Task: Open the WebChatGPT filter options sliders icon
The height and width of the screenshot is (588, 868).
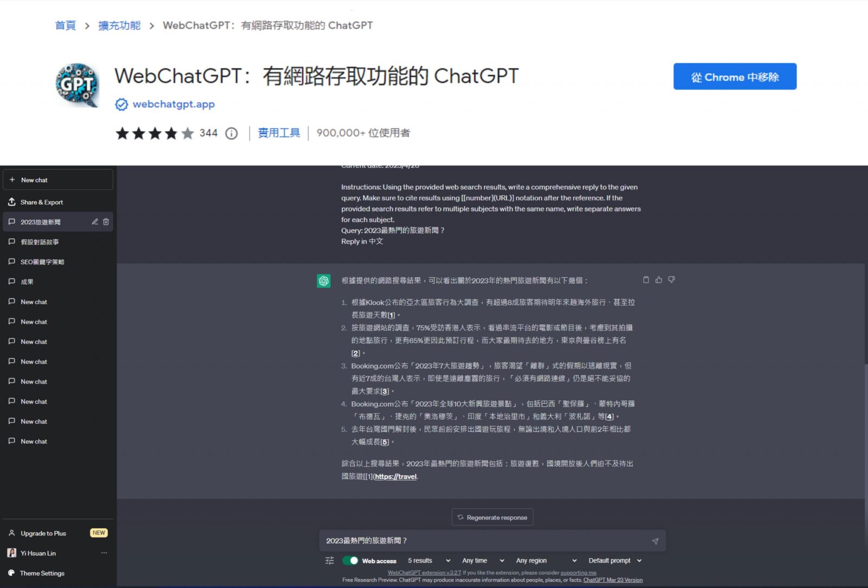Action: click(x=329, y=560)
